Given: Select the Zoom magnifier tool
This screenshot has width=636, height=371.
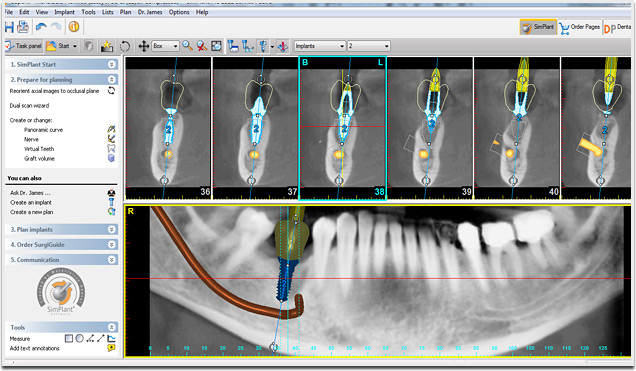Looking at the screenshot, I should coord(187,46).
